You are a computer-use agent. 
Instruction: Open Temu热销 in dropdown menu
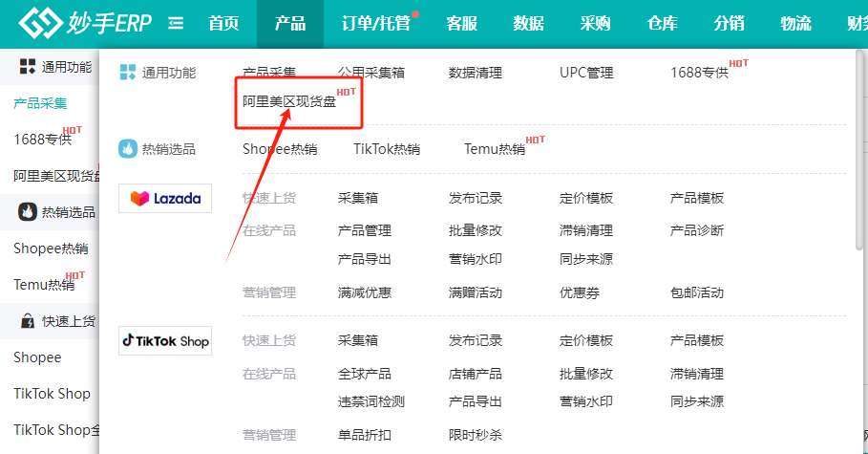coord(495,149)
